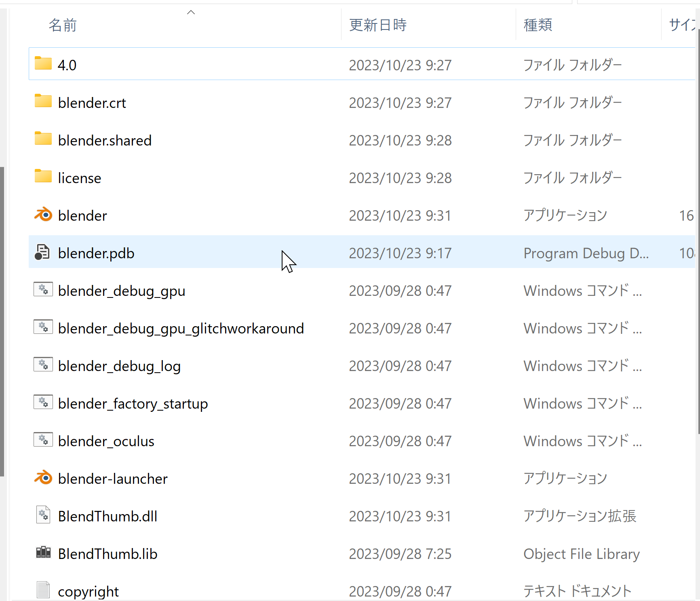Select the blender.pdb file name
This screenshot has height=601, width=700.
[x=96, y=253]
